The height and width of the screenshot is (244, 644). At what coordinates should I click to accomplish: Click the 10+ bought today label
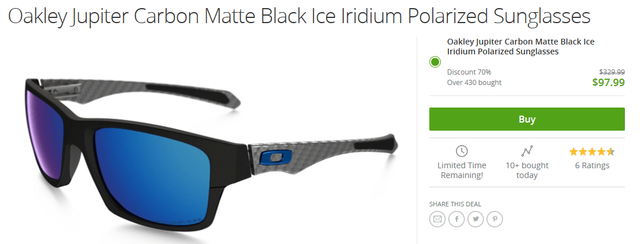point(527,170)
